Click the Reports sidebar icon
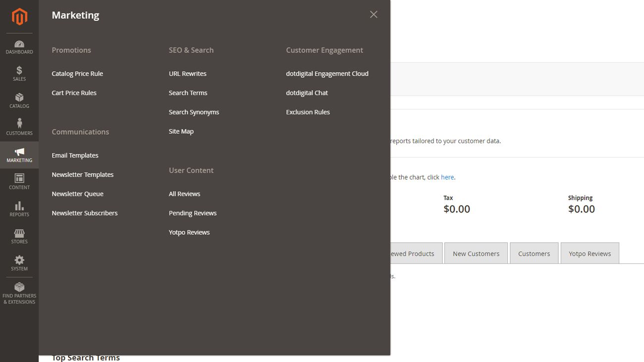Image resolution: width=644 pixels, height=362 pixels. [19, 209]
